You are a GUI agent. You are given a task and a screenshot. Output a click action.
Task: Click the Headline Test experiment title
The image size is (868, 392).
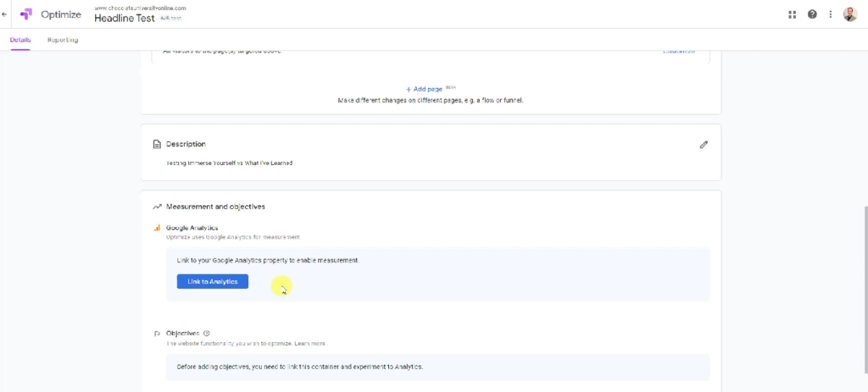pyautogui.click(x=125, y=19)
